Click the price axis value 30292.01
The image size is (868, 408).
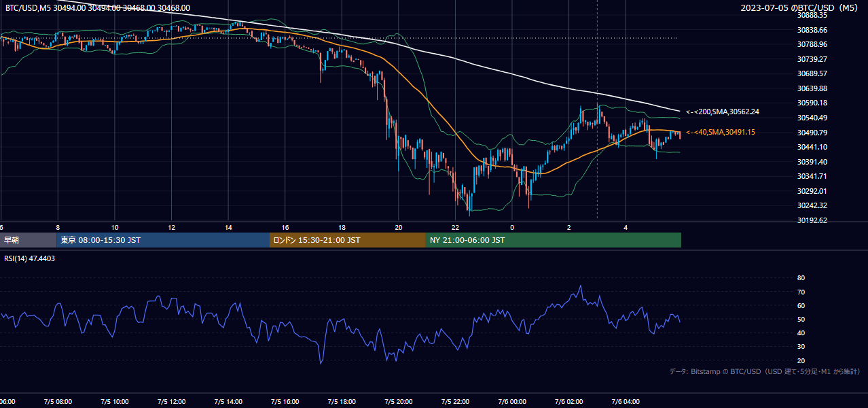(x=812, y=191)
